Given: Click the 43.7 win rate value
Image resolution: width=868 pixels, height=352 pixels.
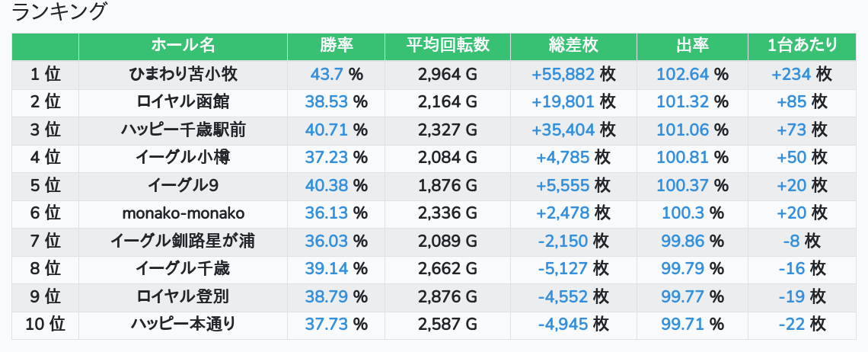Looking at the screenshot, I should coord(327,75).
